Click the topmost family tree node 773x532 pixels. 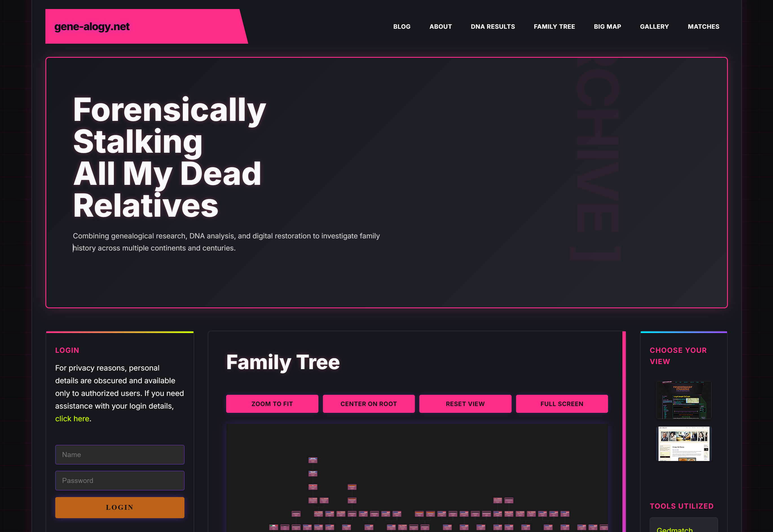pos(312,460)
